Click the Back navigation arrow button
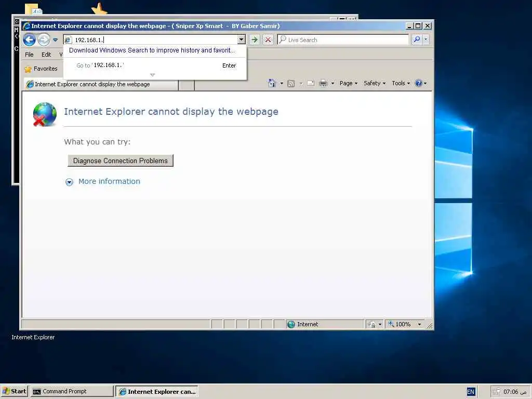Viewport: 532px width, 399px height. pyautogui.click(x=30, y=40)
